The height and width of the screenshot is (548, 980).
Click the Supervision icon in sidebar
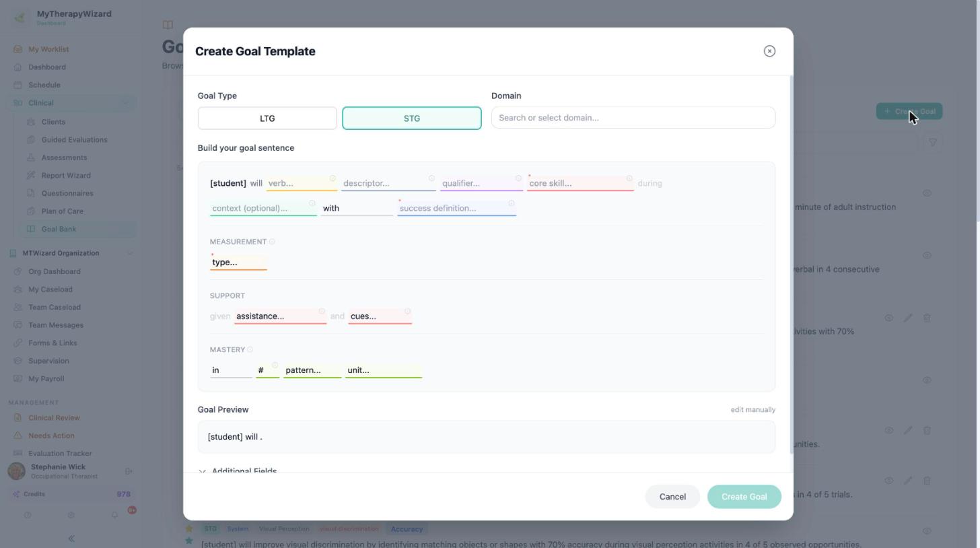pyautogui.click(x=18, y=361)
